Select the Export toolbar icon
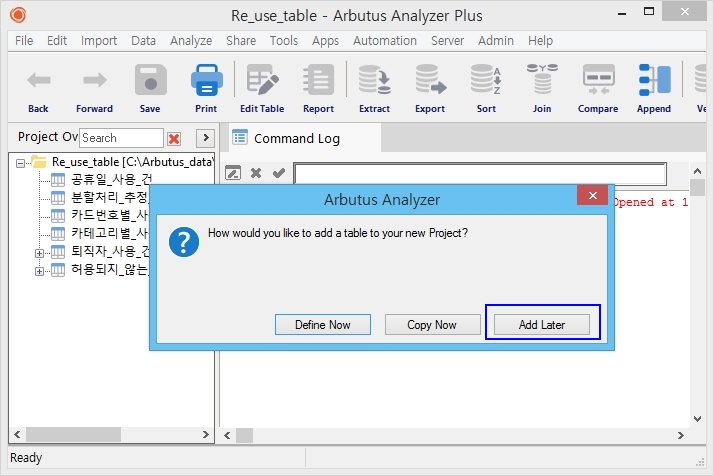Viewport: 714px width, 476px height. (x=430, y=80)
